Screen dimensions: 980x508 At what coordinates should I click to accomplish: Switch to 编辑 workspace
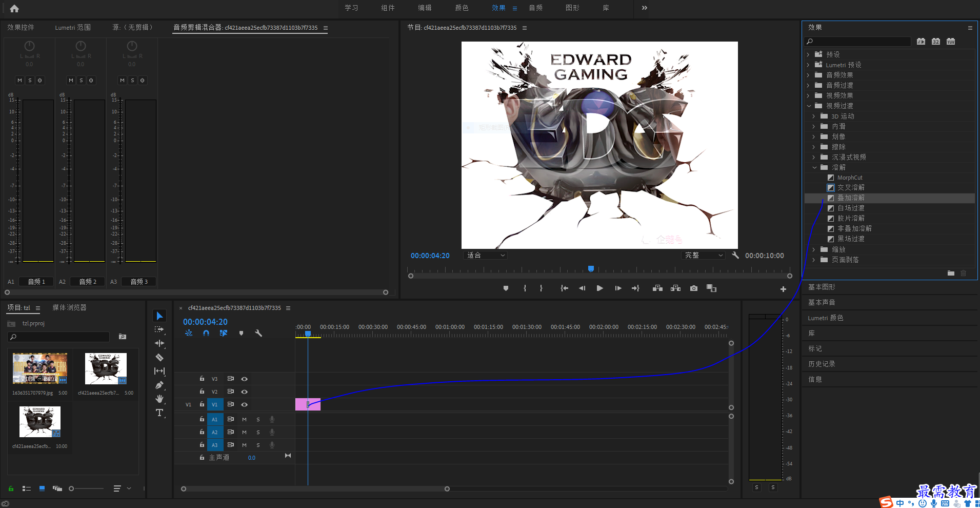425,8
